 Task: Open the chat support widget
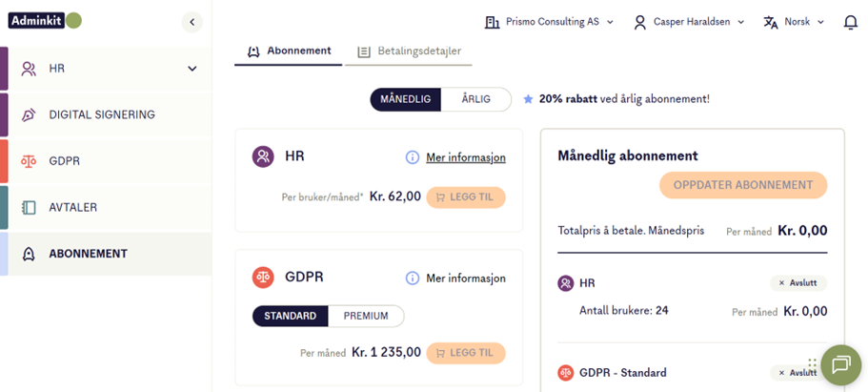pos(840,364)
